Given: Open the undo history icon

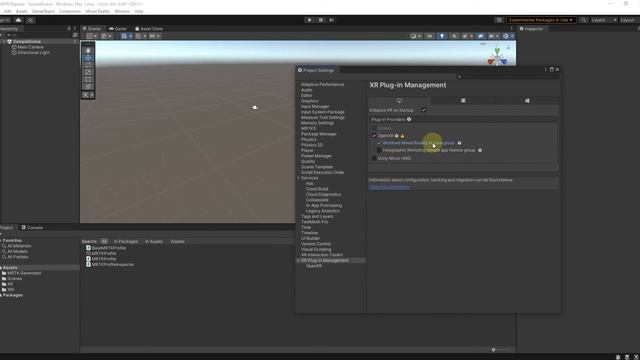Looking at the screenshot, I should [499, 20].
